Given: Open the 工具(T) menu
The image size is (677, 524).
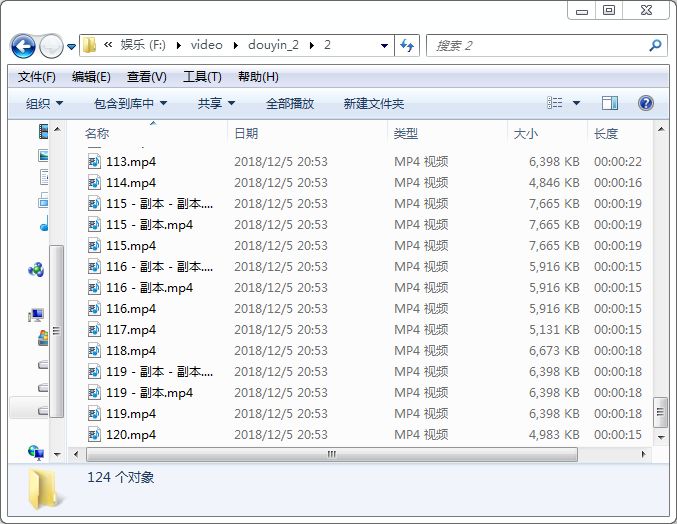Looking at the screenshot, I should (202, 77).
